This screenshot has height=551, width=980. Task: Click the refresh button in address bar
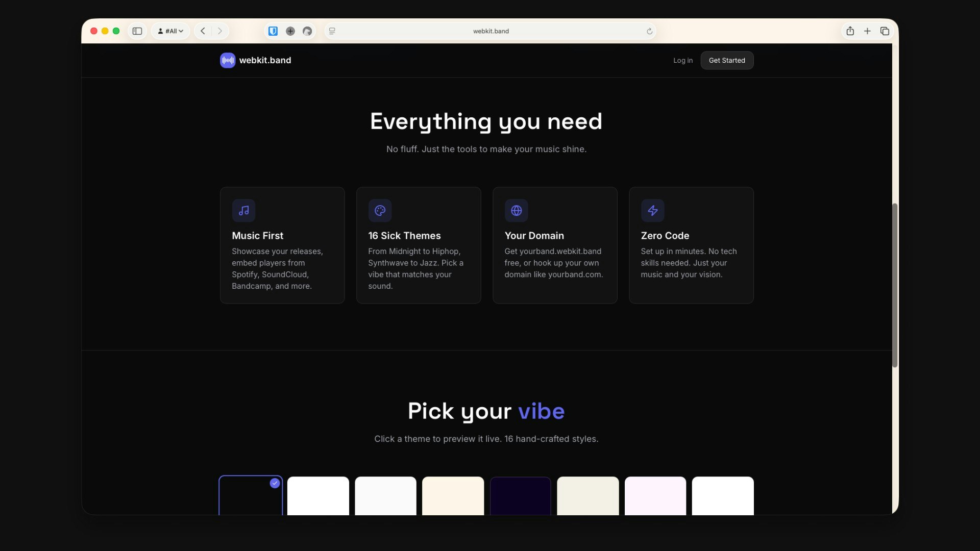pyautogui.click(x=649, y=31)
